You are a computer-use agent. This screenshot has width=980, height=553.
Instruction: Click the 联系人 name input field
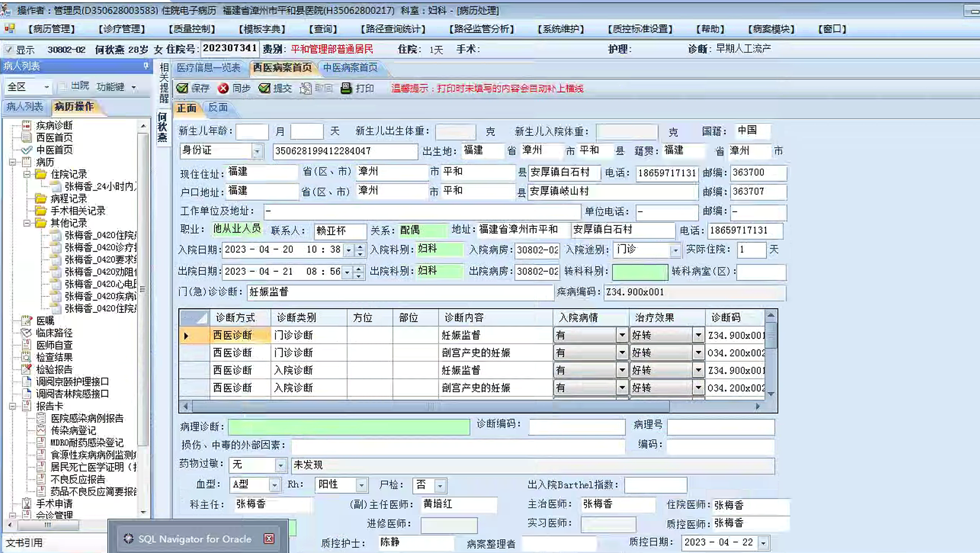coord(340,231)
